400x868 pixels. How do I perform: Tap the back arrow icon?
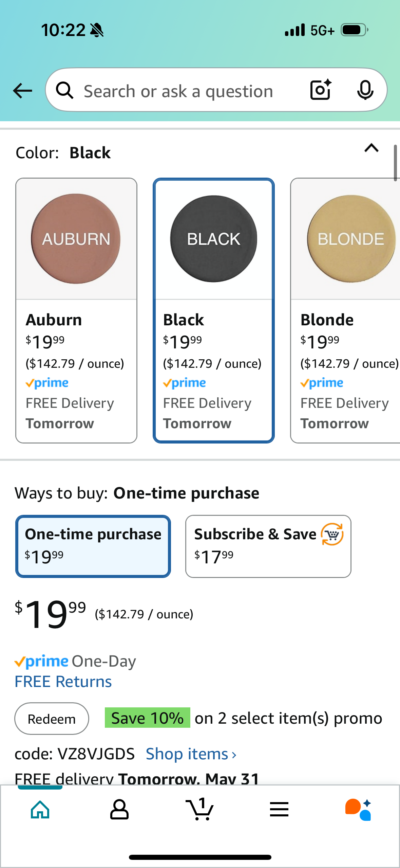22,91
